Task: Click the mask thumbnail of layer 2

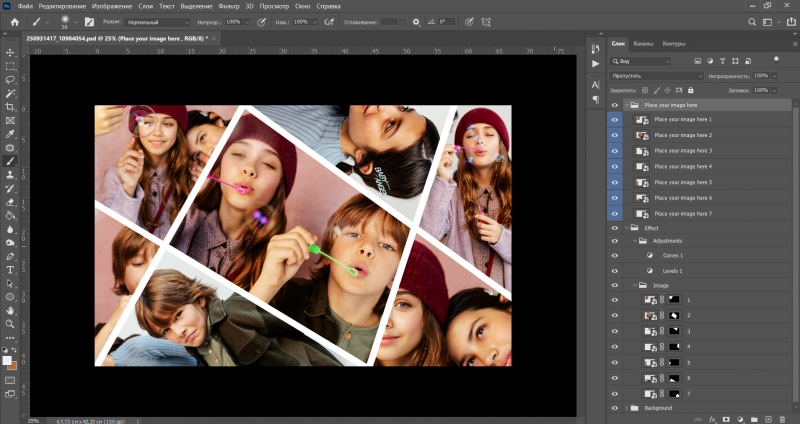Action: (x=673, y=315)
